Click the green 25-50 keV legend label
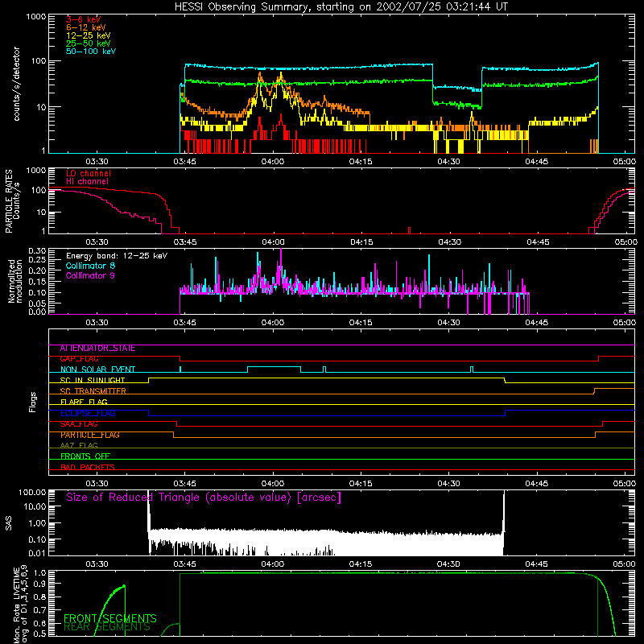The height and width of the screenshot is (644, 644). tap(88, 43)
